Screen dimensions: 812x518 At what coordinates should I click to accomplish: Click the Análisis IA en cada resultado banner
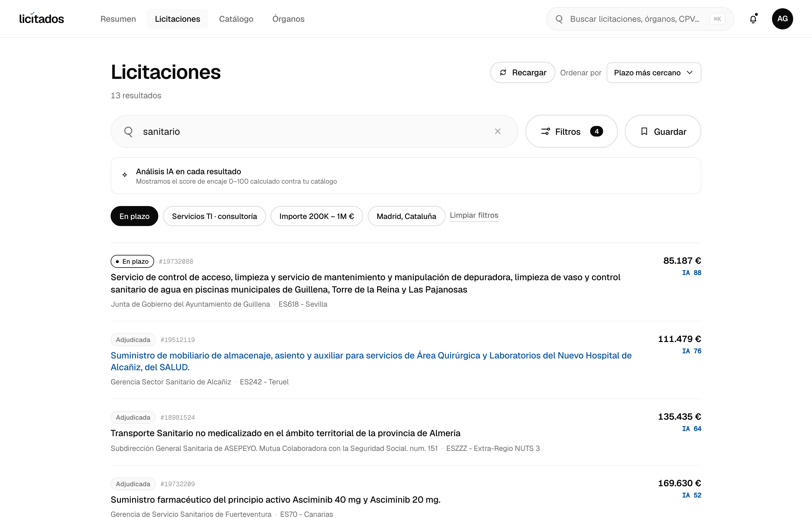[406, 176]
